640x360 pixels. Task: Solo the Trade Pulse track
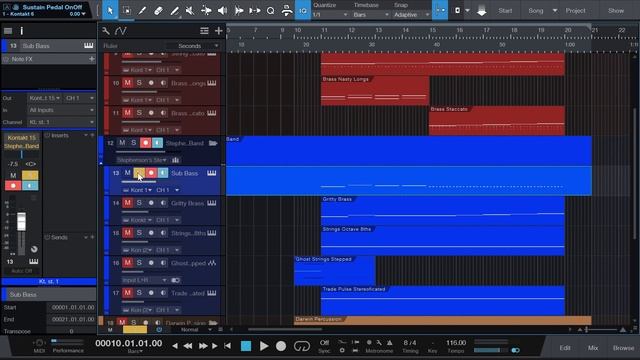click(139, 293)
